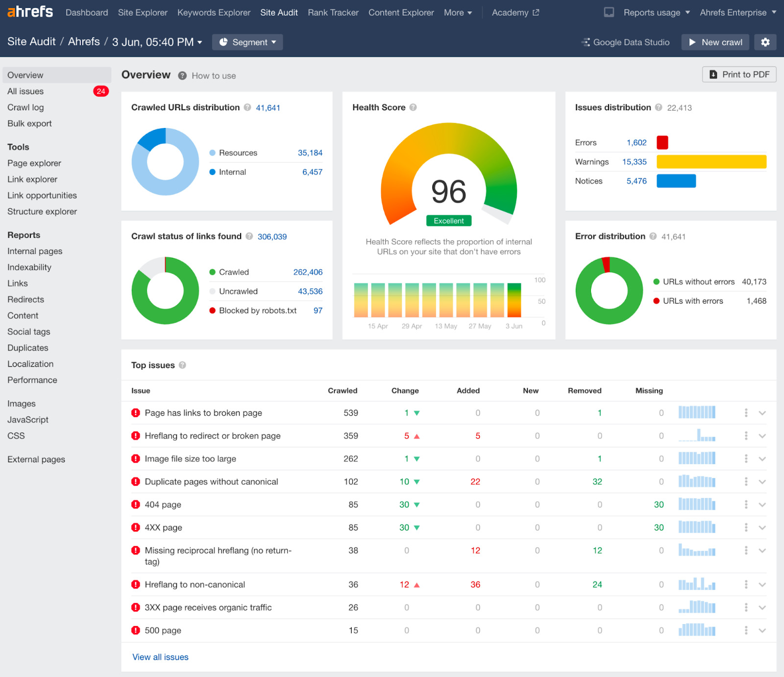Open the Segment dropdown
Image resolution: width=784 pixels, height=677 pixels.
[247, 42]
